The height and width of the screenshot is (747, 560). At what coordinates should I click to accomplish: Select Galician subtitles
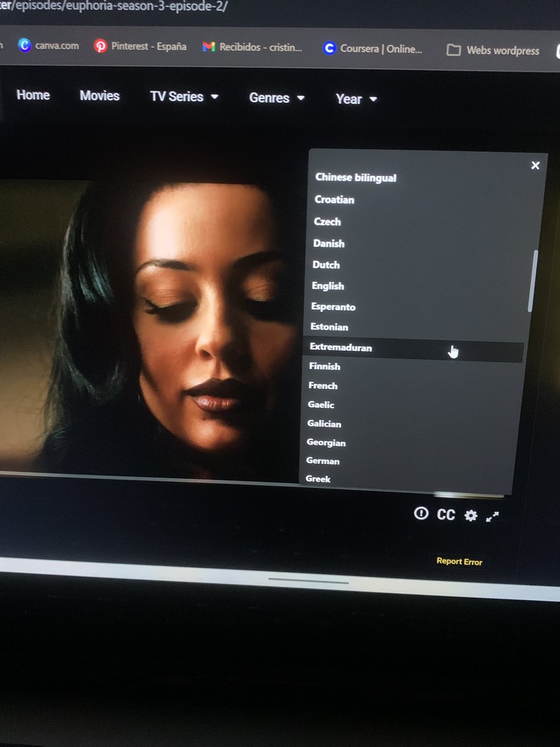tap(324, 424)
